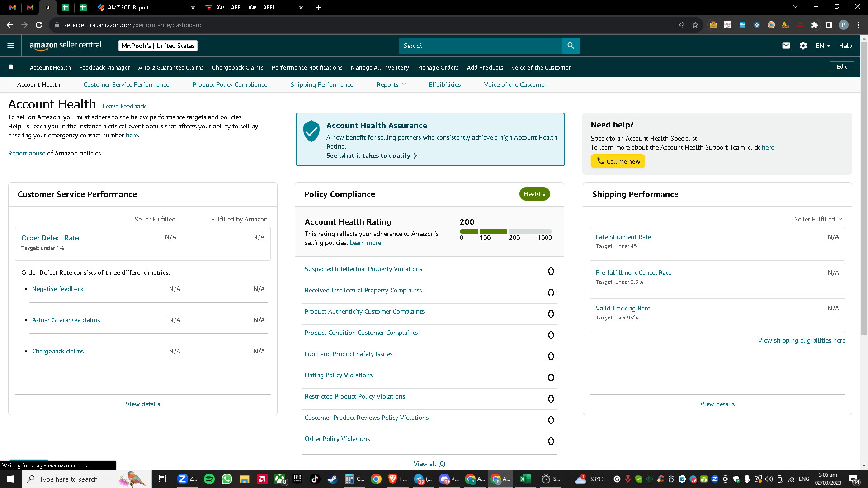This screenshot has height=488, width=868.
Task: Click the browser address bar URL
Action: [133, 25]
